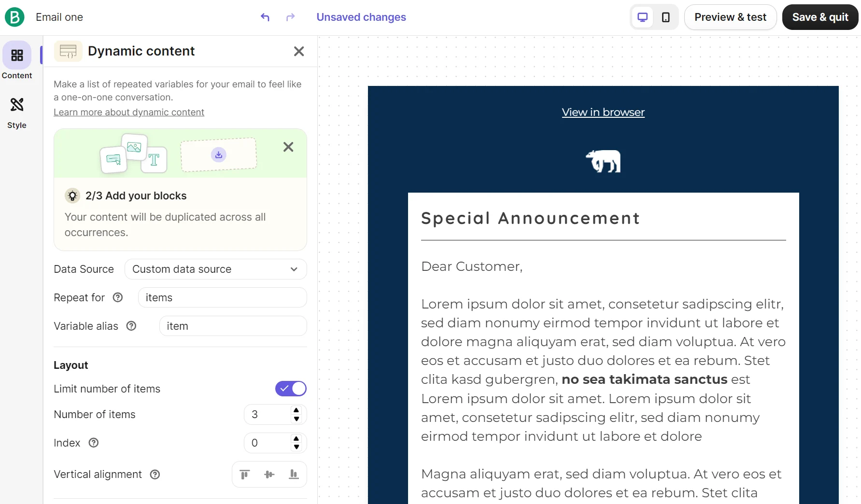Image resolution: width=861 pixels, height=504 pixels.
Task: Dismiss the Add your blocks tip card
Action: 288,147
